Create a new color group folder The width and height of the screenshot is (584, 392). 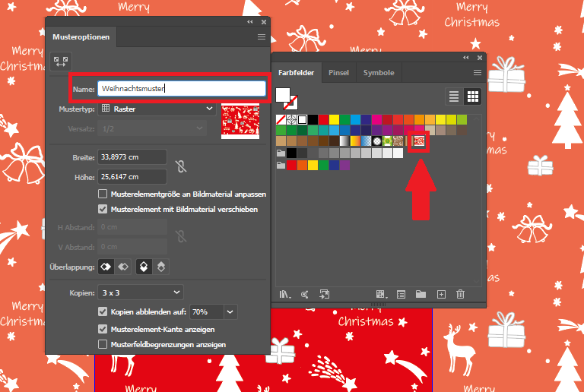(421, 294)
